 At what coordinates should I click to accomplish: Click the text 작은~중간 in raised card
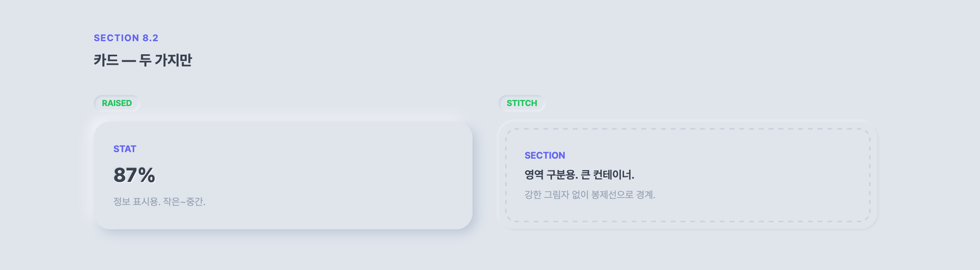[x=184, y=202]
